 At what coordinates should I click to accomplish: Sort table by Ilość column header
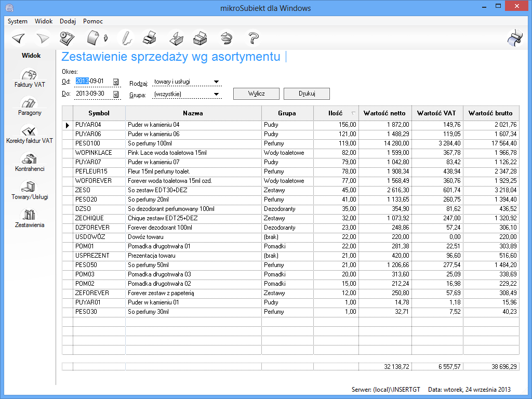336,113
